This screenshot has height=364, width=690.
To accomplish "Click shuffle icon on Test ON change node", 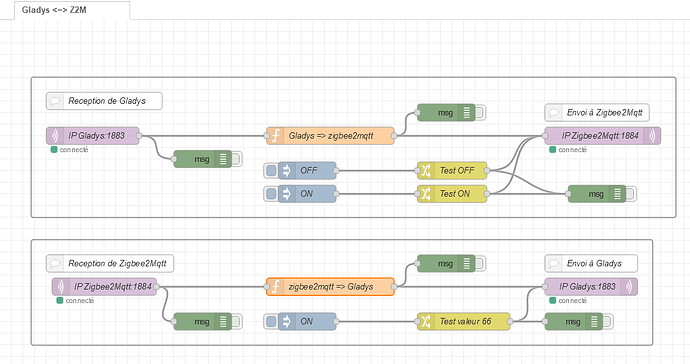I will point(426,194).
